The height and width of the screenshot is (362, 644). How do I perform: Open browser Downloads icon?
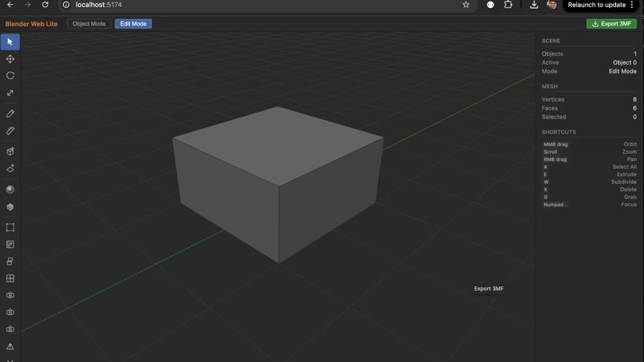coord(534,5)
